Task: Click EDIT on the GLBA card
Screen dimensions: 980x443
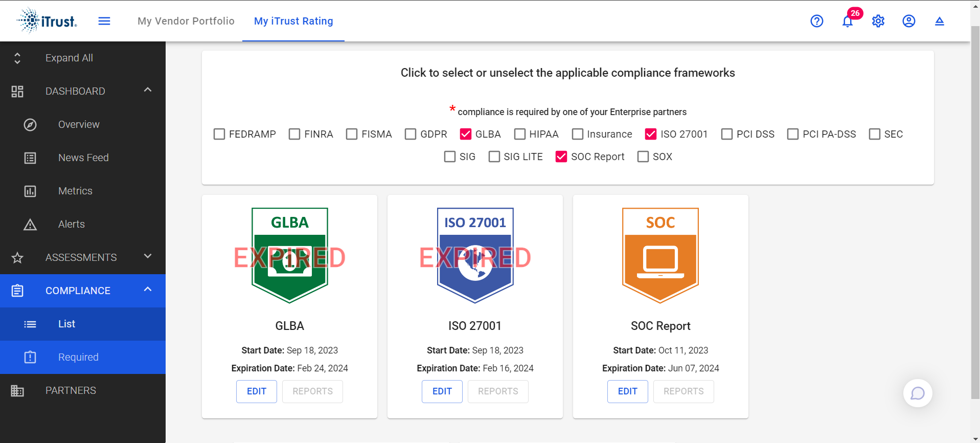Action: click(x=257, y=391)
